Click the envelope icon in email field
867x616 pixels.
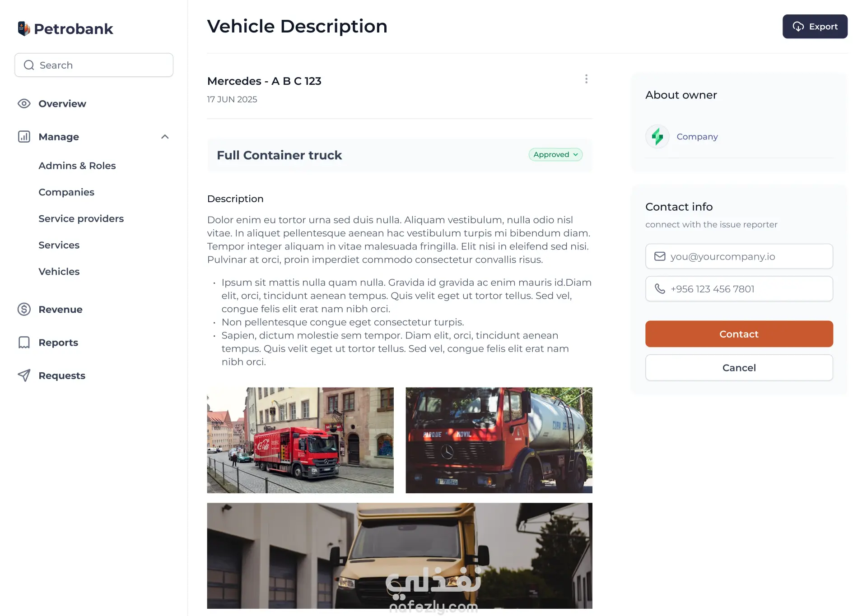660,256
